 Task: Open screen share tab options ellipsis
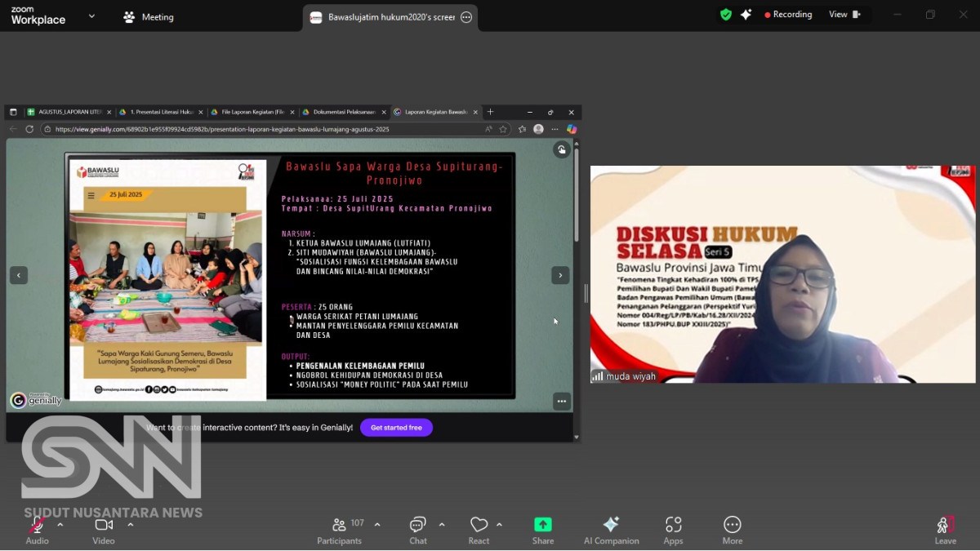click(466, 17)
